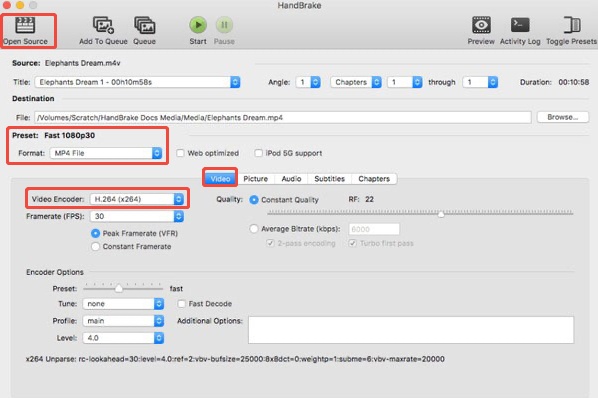Click the x264 Unparse options text
Screen dimensions: 598x398
tap(235, 359)
